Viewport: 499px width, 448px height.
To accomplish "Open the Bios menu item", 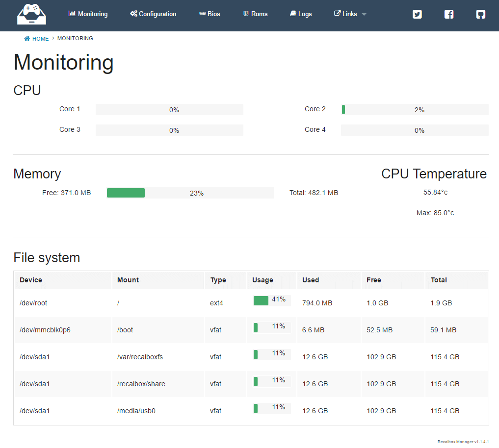I will click(x=210, y=14).
